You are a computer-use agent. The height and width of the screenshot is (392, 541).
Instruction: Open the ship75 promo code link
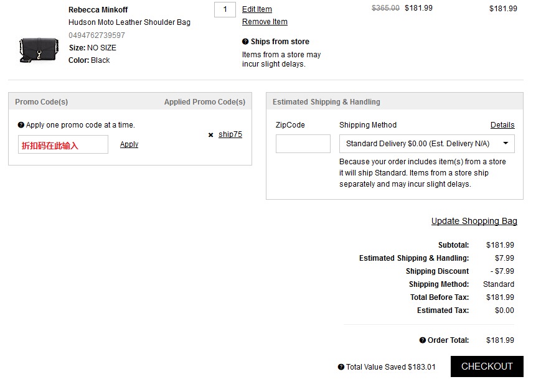point(230,134)
